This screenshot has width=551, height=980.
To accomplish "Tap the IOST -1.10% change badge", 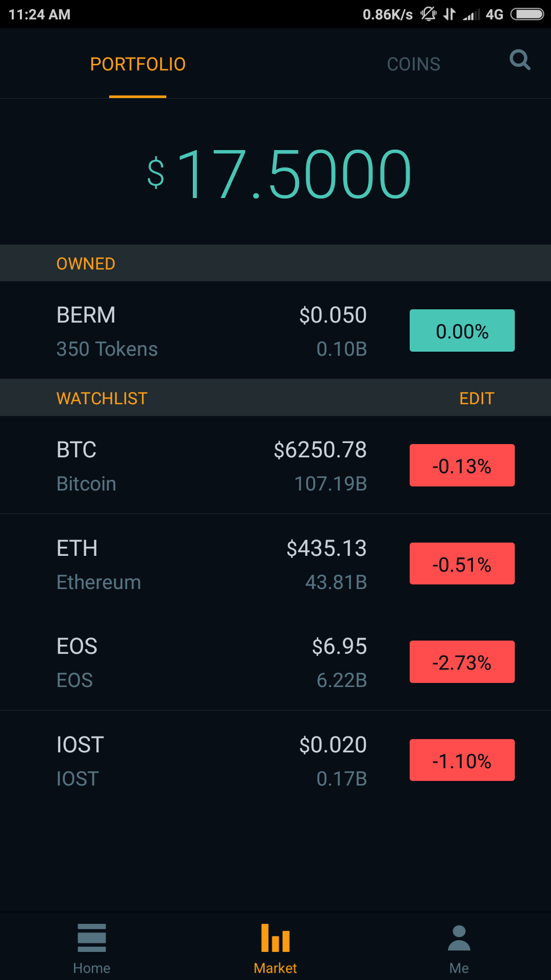I will tap(462, 761).
